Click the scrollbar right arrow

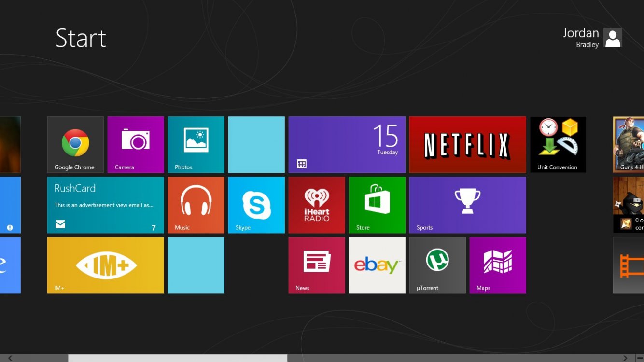626,358
